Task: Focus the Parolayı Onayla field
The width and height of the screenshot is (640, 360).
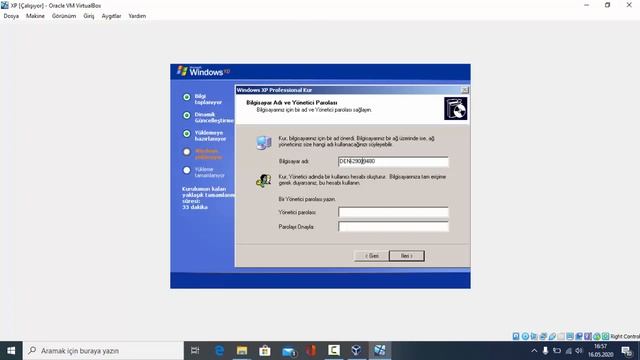Action: (x=393, y=227)
